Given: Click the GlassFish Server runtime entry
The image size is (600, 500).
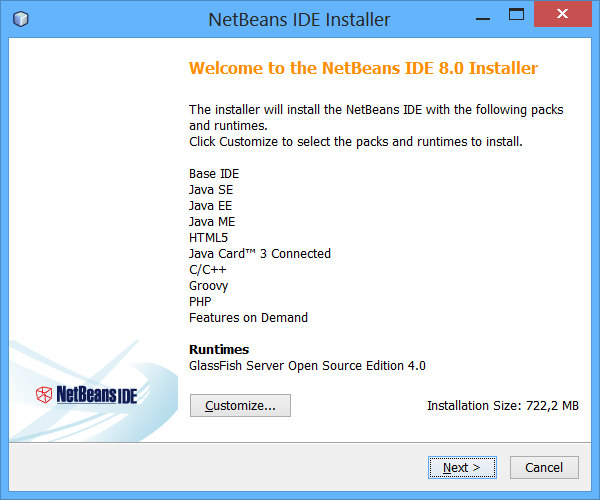Looking at the screenshot, I should 307,366.
